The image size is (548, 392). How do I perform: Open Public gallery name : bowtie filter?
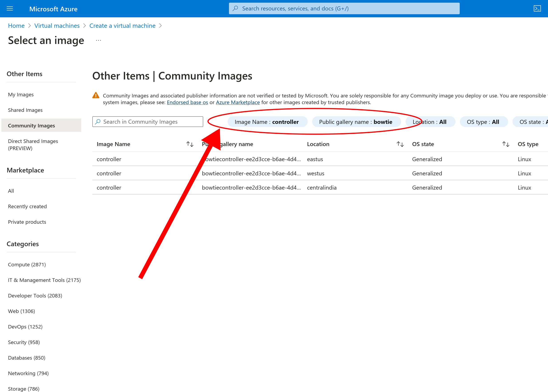(356, 122)
